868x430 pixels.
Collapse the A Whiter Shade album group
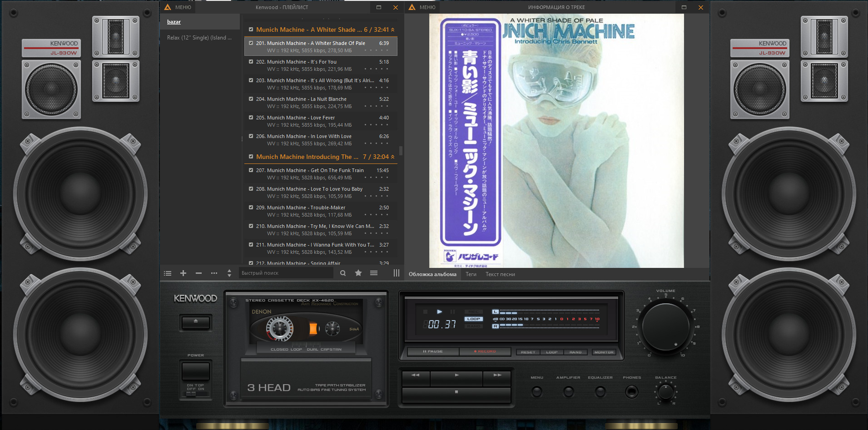coord(393,30)
